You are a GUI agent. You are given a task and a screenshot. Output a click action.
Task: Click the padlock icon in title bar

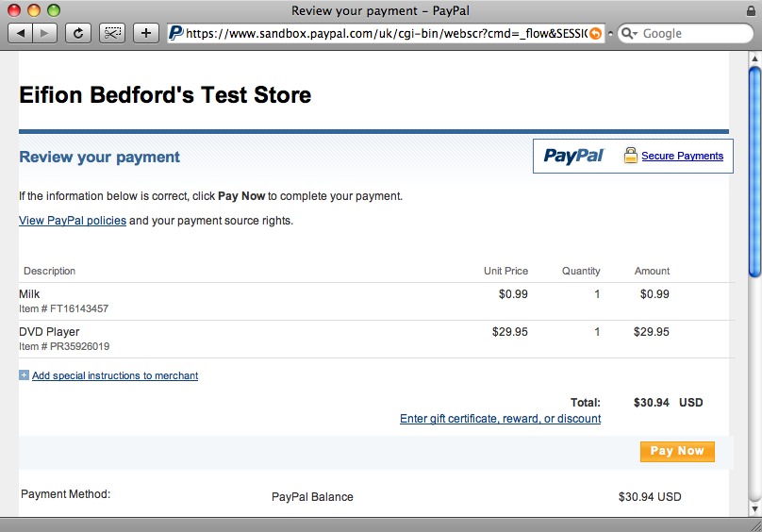[x=751, y=10]
